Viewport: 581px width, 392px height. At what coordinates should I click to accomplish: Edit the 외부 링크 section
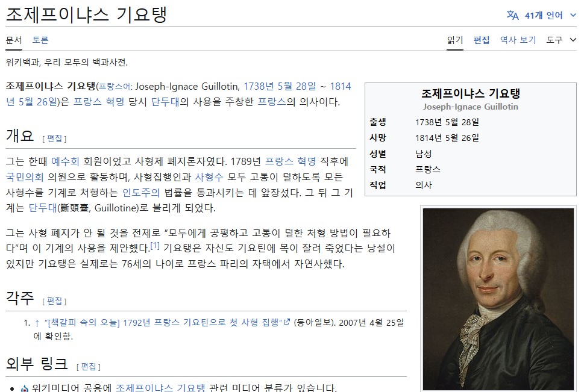[x=89, y=366]
